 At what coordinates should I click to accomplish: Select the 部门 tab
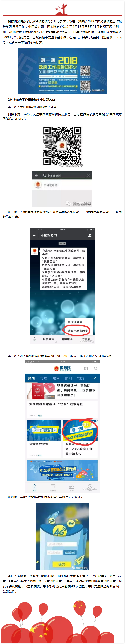(68, 378)
